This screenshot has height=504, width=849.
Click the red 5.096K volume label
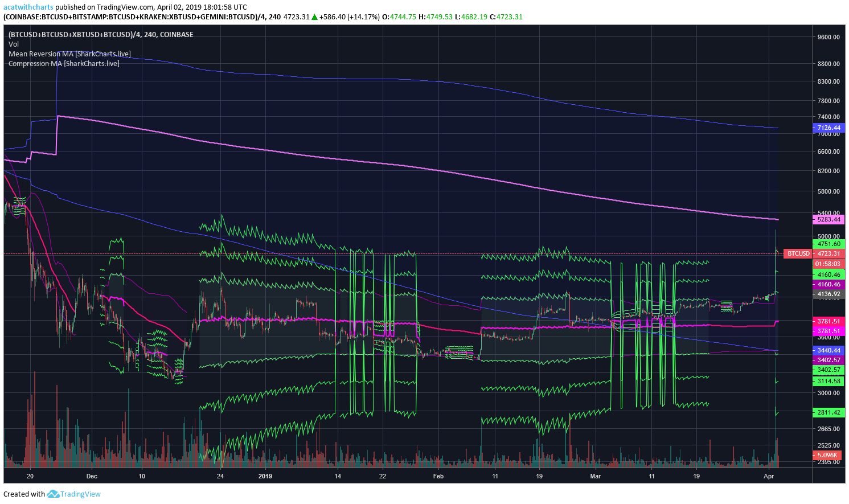tap(829, 455)
